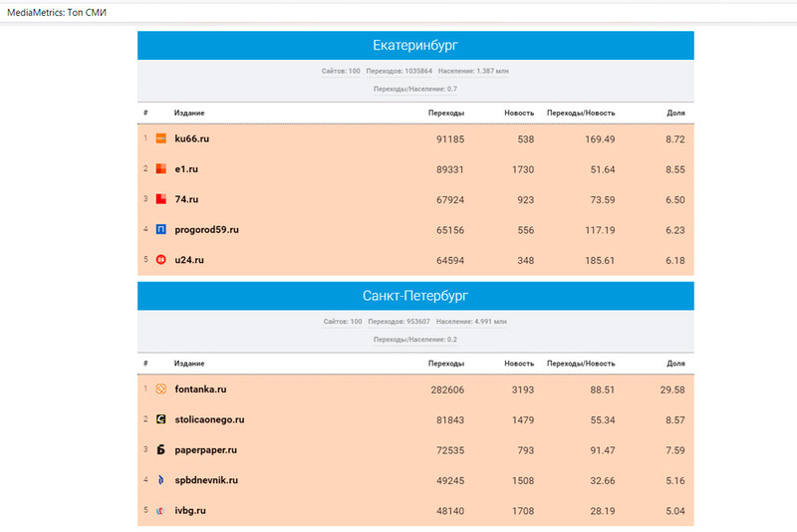Click Санкт-Петербург Переходы/Новость column header
The image size is (797, 532).
point(581,364)
